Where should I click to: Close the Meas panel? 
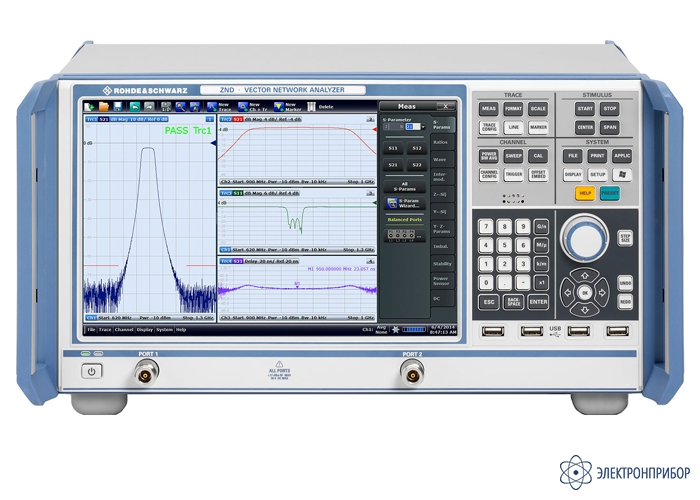(x=445, y=106)
